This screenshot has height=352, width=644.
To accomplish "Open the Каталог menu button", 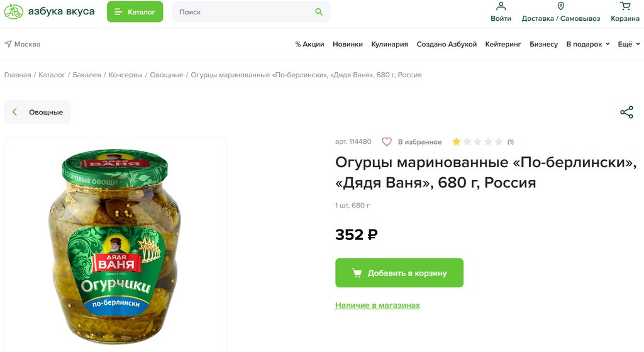I will 135,12.
